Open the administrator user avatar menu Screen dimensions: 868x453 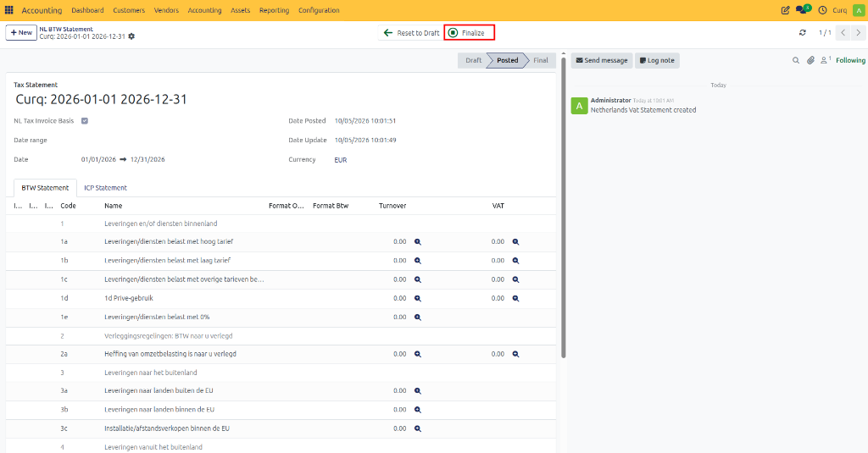pos(859,10)
